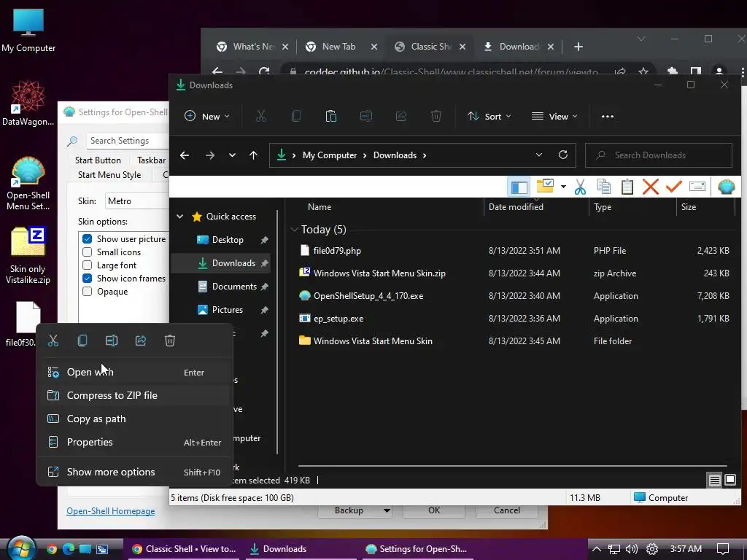This screenshot has width=747, height=560.
Task: Switch to large thumbnails view icon
Action: pos(729,480)
